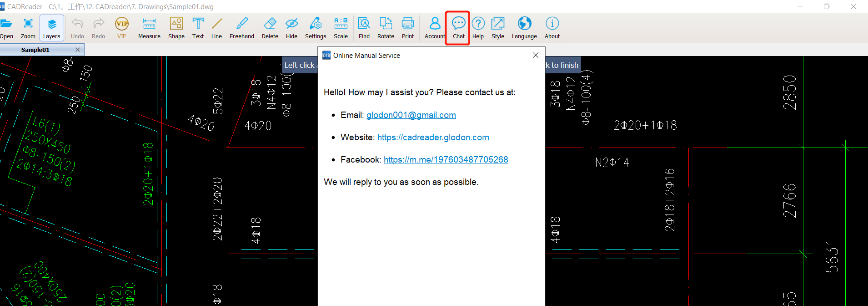The height and width of the screenshot is (306, 868).
Task: Open the Shape tool
Action: click(x=176, y=28)
